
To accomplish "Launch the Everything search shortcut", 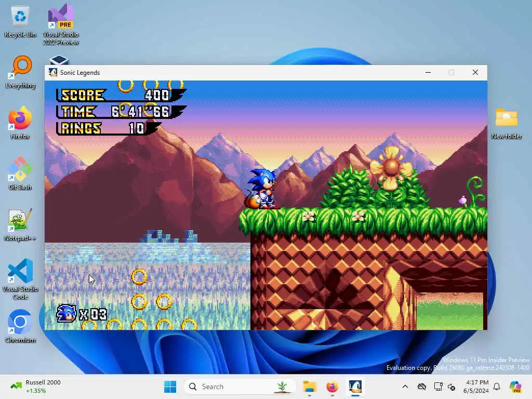I will pos(20,72).
